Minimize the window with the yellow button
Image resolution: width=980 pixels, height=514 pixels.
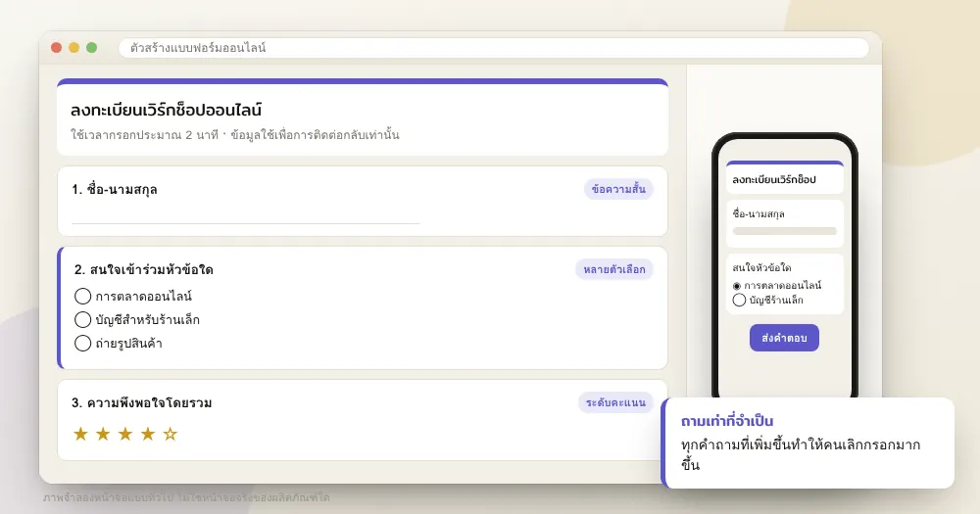pos(73,47)
